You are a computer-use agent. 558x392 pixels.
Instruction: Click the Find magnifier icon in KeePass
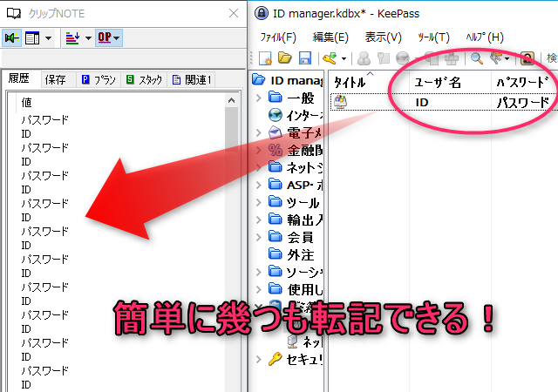tap(477, 58)
